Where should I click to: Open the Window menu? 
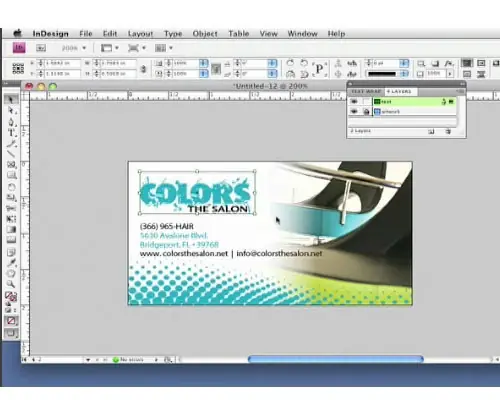click(302, 34)
